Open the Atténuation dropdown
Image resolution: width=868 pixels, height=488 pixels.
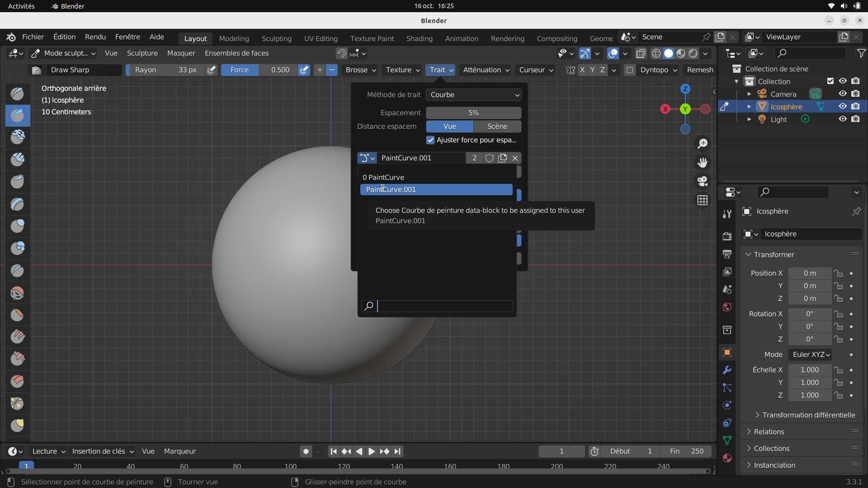(x=486, y=70)
